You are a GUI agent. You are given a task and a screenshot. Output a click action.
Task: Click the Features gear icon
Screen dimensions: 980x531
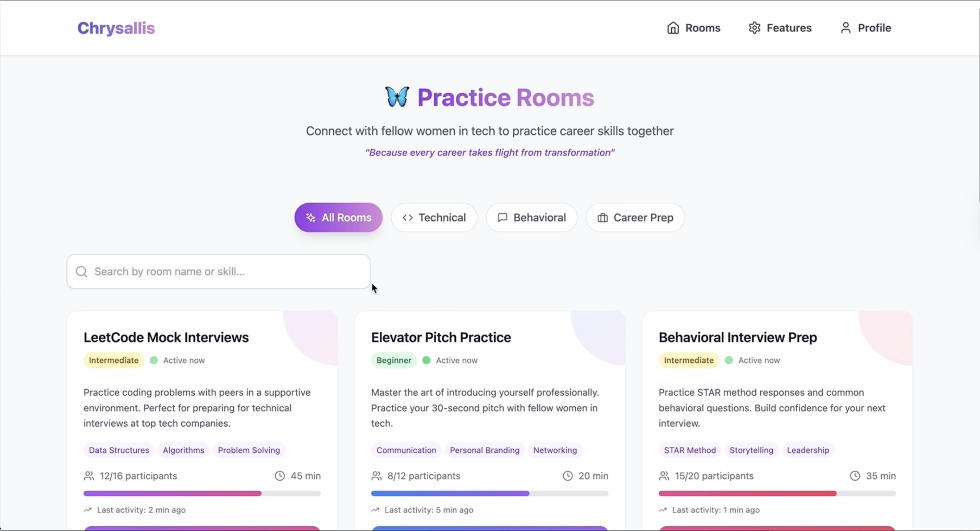(755, 28)
